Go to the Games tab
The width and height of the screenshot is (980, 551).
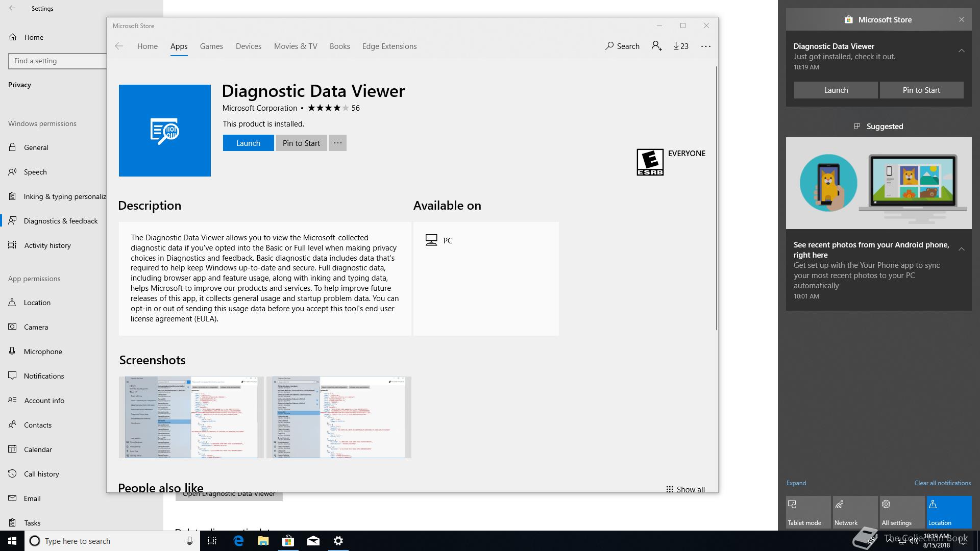211,46
